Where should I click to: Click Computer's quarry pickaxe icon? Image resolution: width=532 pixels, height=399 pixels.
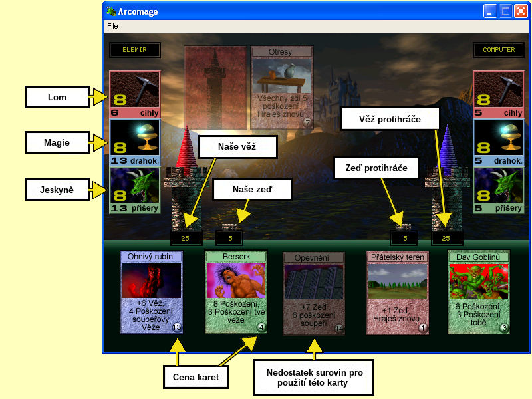coord(498,90)
